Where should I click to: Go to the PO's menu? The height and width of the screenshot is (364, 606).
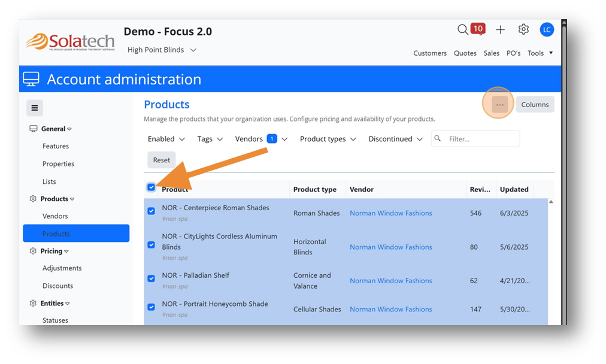pos(513,53)
